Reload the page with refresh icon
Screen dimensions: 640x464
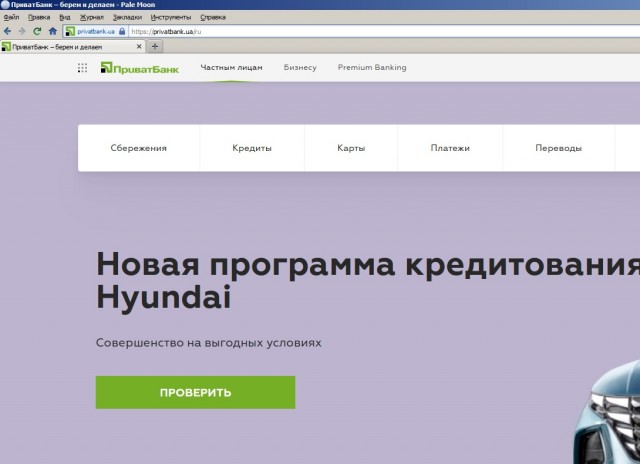37,31
